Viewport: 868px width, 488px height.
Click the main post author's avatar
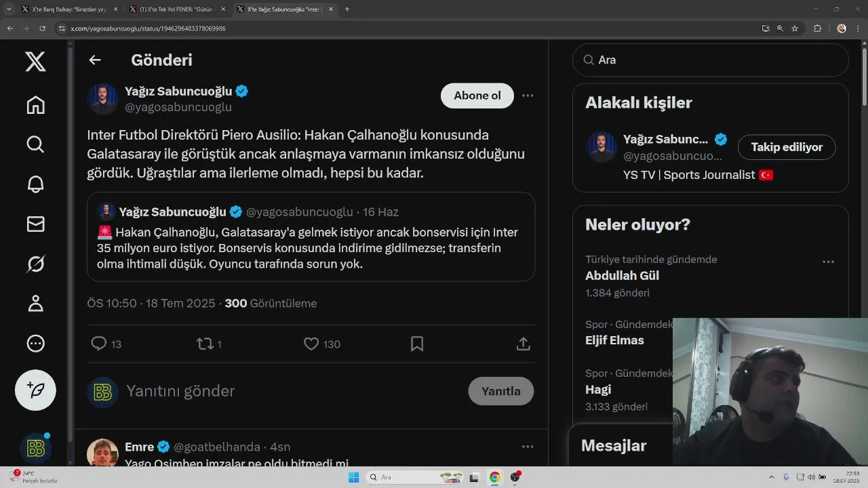tap(102, 99)
